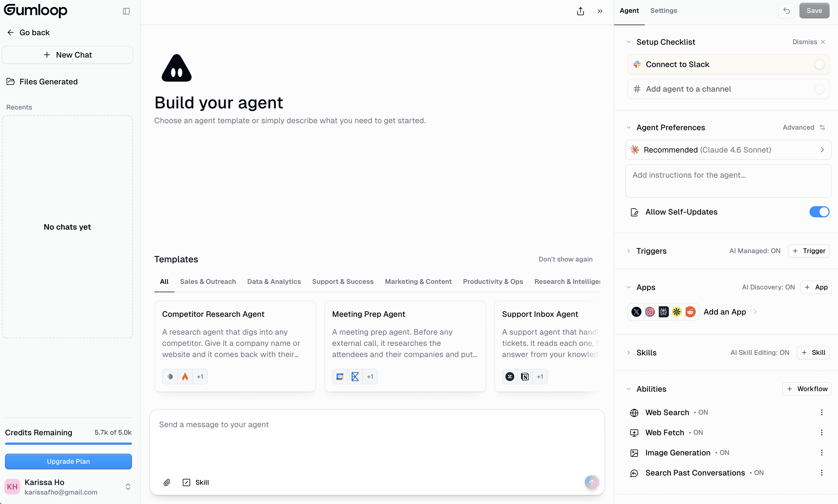The width and height of the screenshot is (838, 504).
Task: Open Image Generation three-dot options menu
Action: [821, 452]
